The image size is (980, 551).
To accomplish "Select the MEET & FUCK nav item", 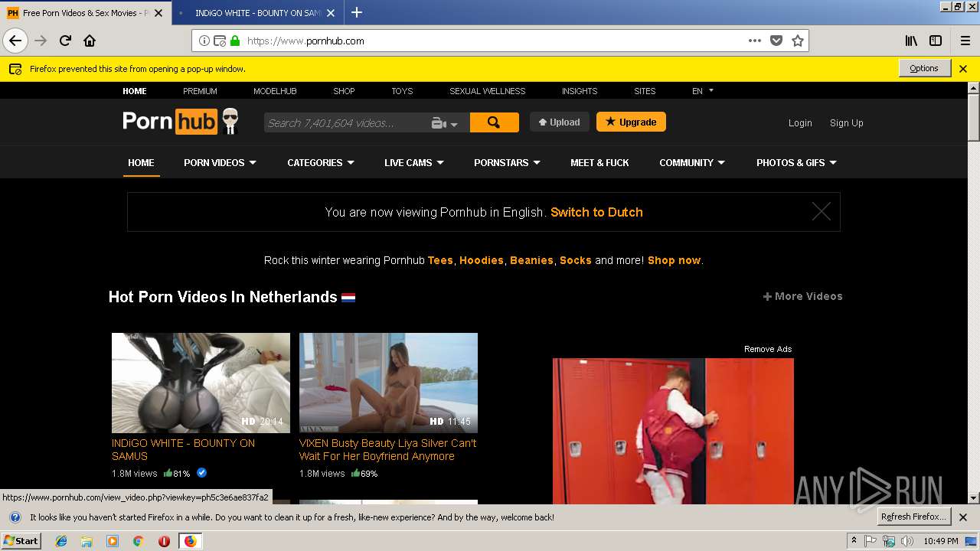I will tap(599, 162).
